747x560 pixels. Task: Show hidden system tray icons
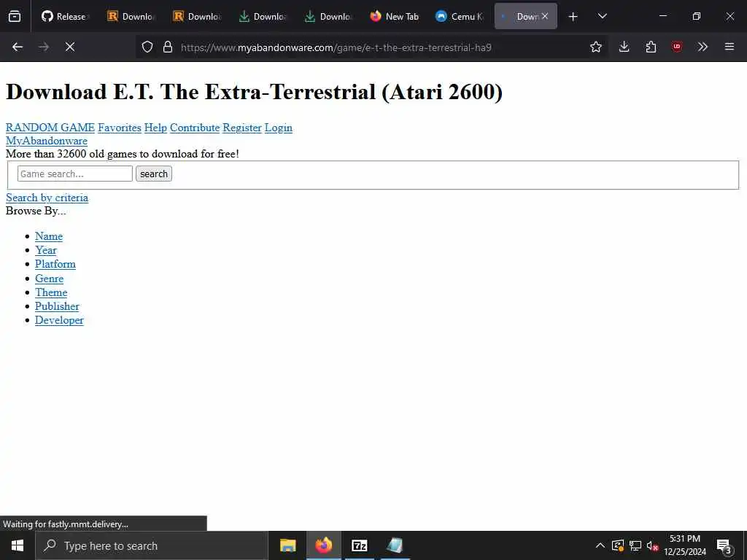coord(600,545)
